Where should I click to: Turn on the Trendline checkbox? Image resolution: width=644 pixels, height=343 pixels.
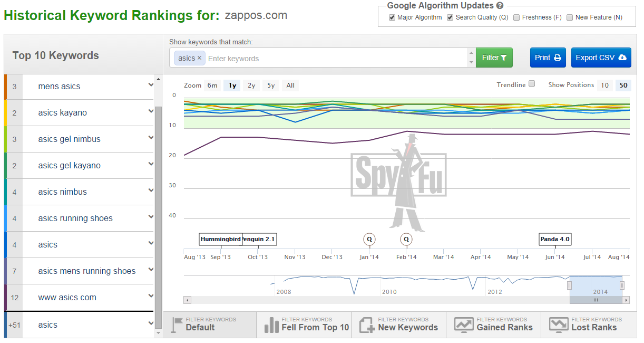click(x=532, y=84)
